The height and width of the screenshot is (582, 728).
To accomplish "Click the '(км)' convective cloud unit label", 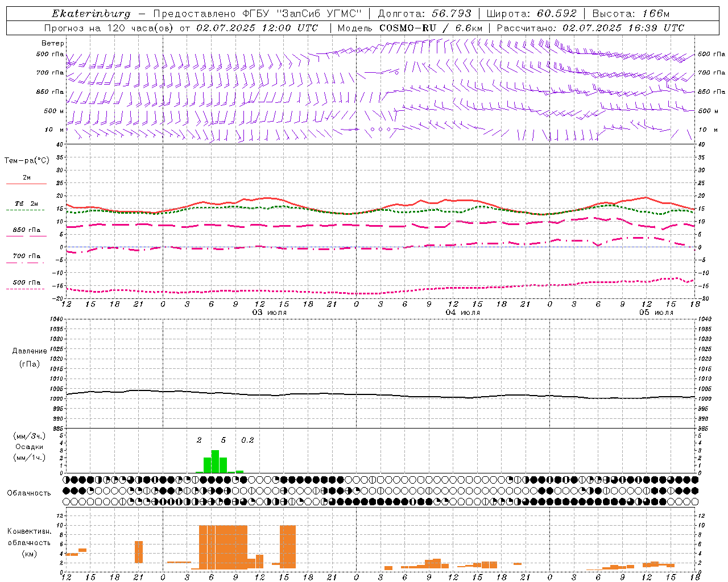I will point(30,554).
